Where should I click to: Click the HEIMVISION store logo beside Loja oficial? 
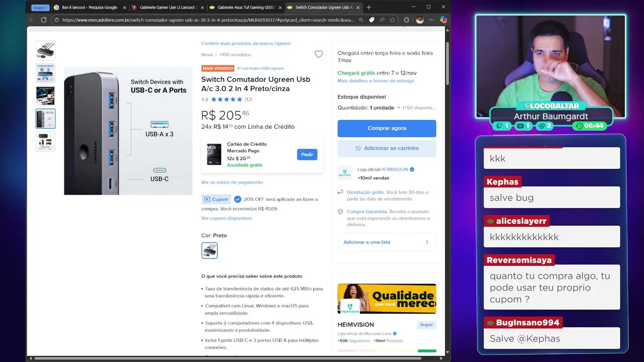tap(345, 173)
